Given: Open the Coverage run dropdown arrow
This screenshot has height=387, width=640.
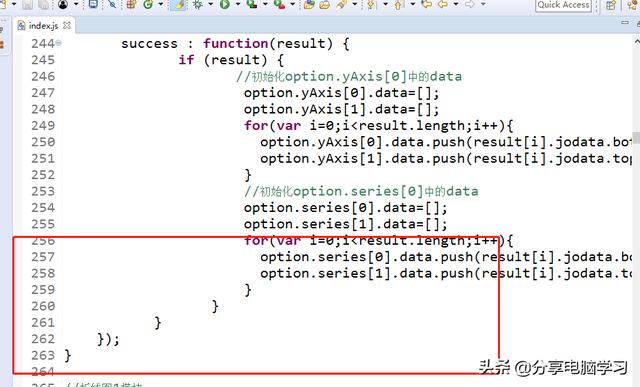Looking at the screenshot, I should tap(265, 4).
